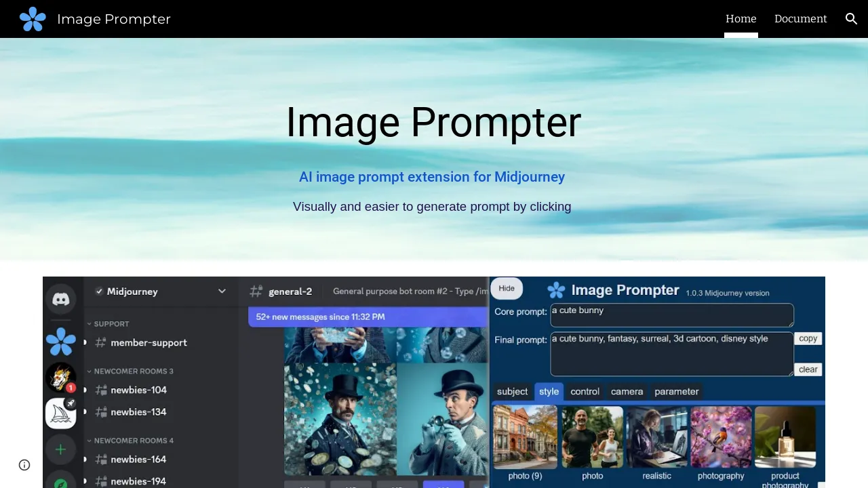Open search with the magnifier icon

coord(851,19)
